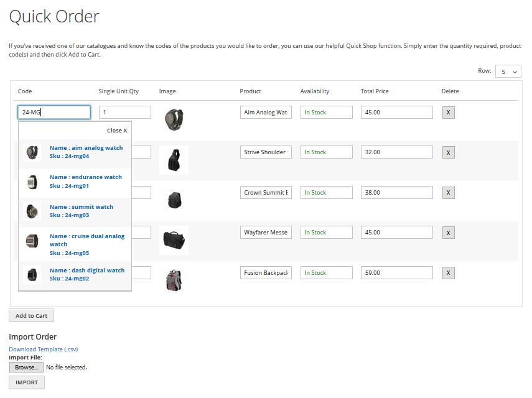Open the Download Template (.csv) link
This screenshot has height=398, width=532.
pyautogui.click(x=44, y=349)
